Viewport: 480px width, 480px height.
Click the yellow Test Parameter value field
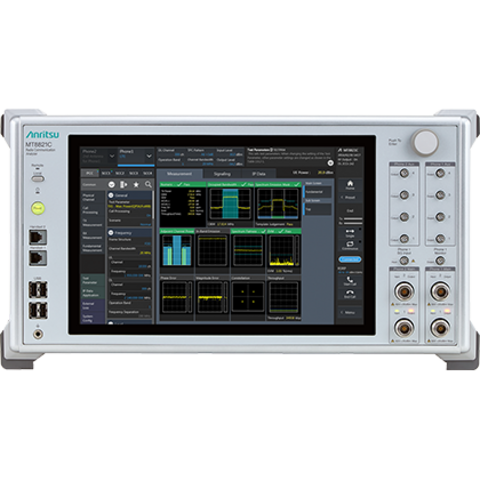pos(130,206)
